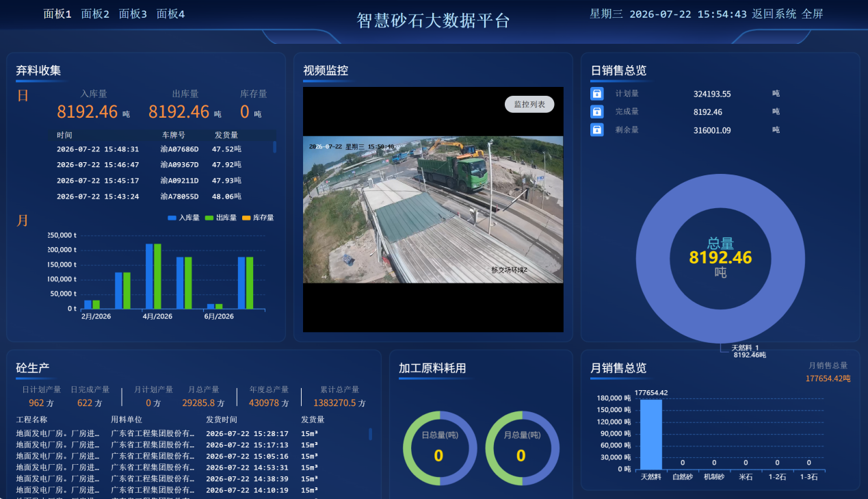This screenshot has height=499, width=868.
Task: Select row with plate 渝A78055D
Action: pos(164,196)
